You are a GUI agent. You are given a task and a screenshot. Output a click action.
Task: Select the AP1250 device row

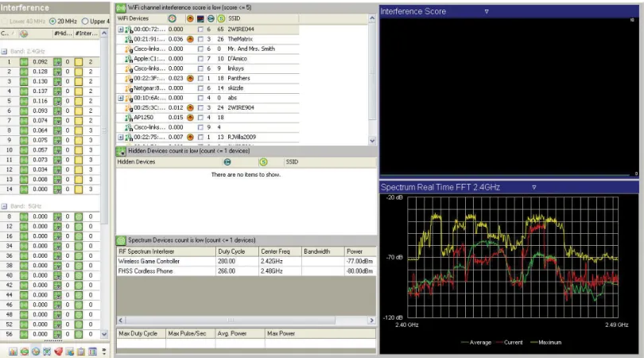pos(208,118)
